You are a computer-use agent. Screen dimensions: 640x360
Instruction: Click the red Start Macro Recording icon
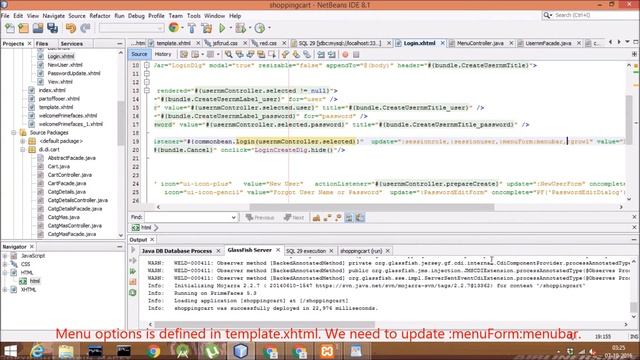(345, 54)
